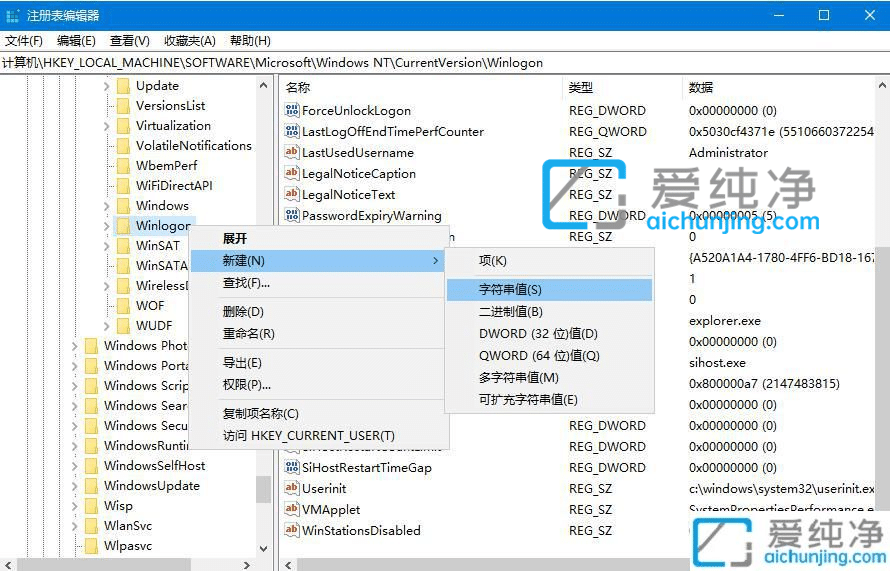Choose 复制项名称(C) from context menu

point(319,414)
